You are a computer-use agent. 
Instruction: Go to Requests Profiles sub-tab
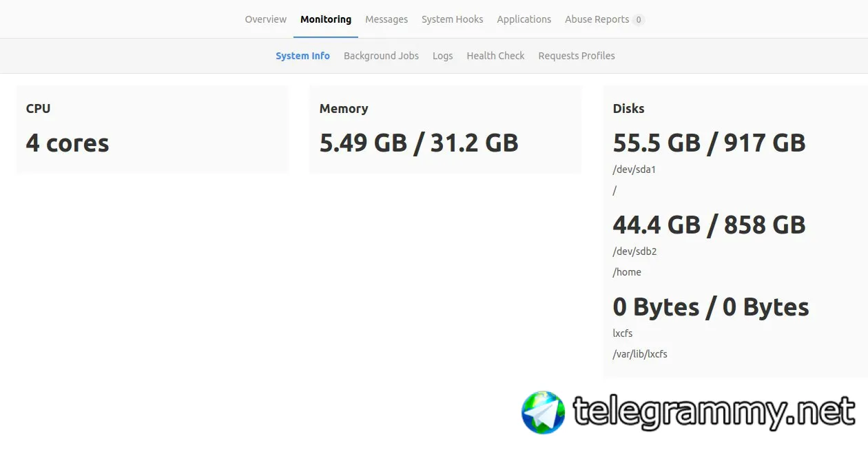tap(577, 56)
